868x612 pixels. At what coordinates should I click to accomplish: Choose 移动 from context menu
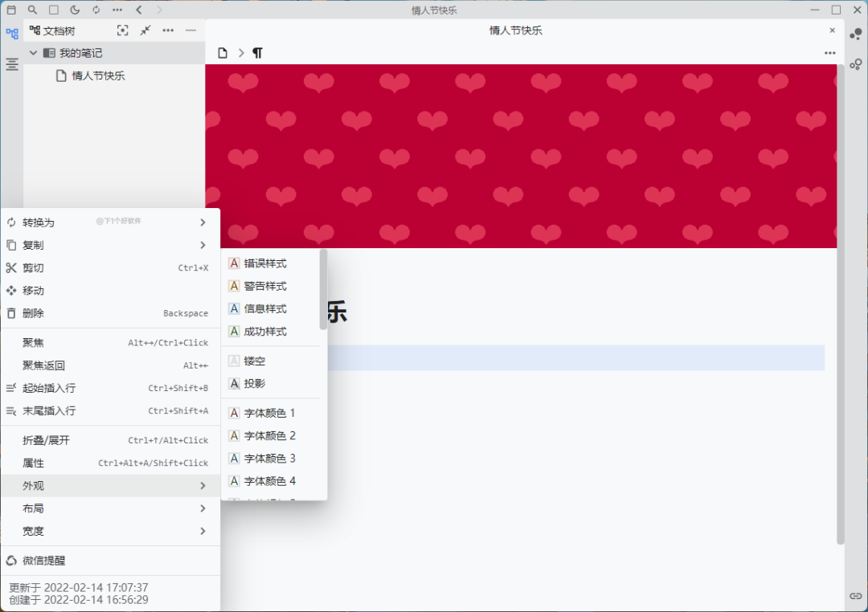click(x=110, y=291)
